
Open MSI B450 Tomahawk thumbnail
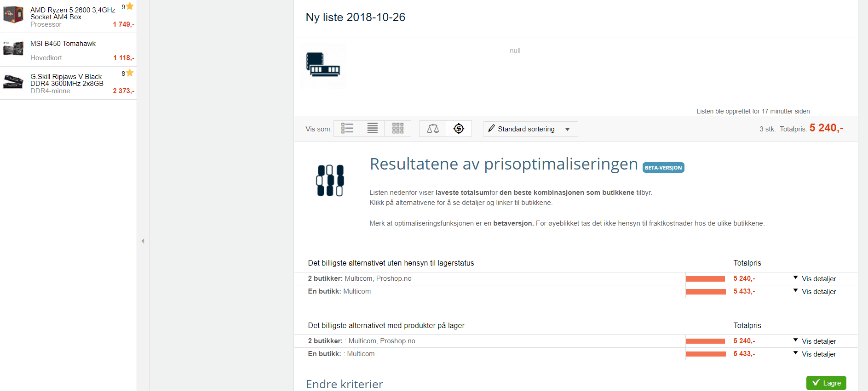(x=13, y=48)
